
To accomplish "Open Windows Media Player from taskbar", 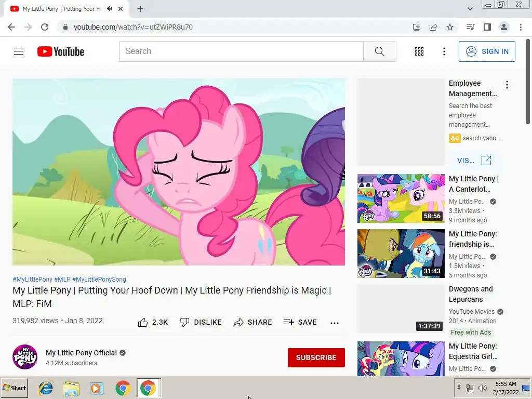I will pyautogui.click(x=97, y=388).
